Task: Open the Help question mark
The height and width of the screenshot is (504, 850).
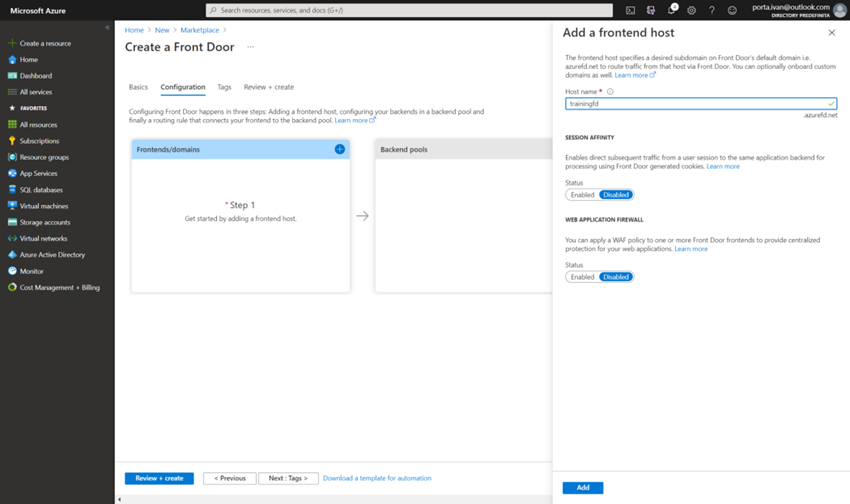Action: click(712, 10)
